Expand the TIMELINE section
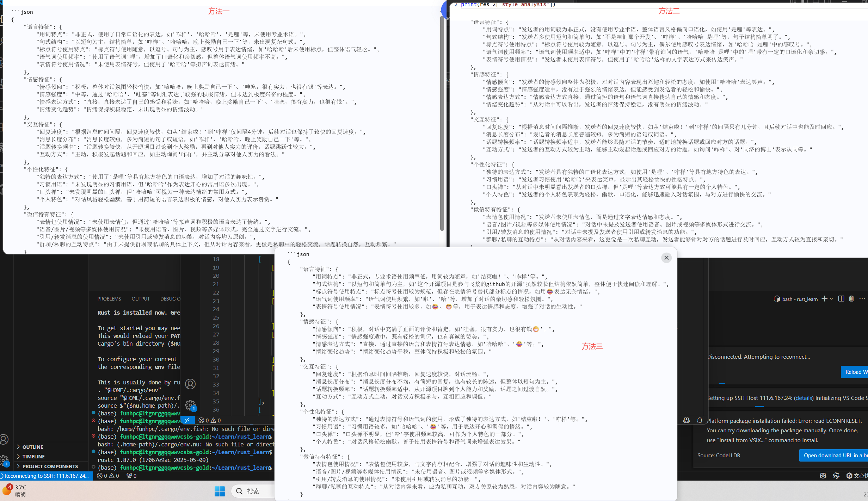868x501 pixels. (33, 457)
